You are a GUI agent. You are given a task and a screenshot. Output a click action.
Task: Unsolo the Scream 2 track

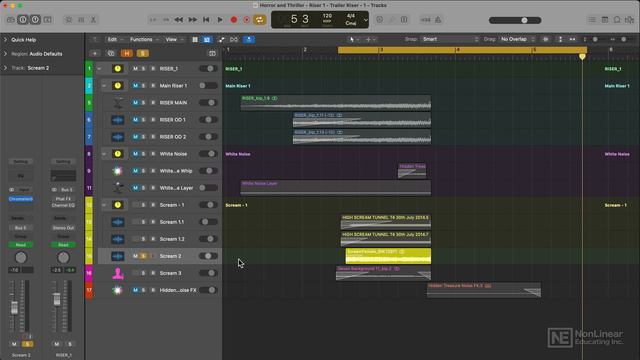[143, 256]
